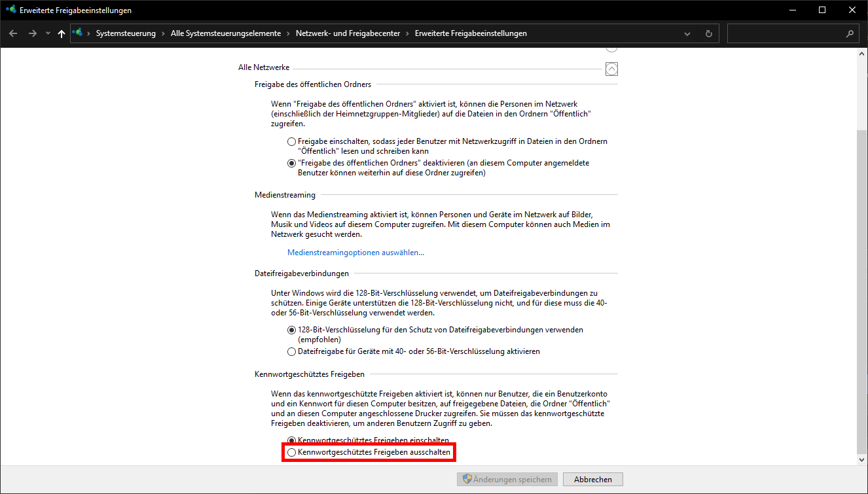The height and width of the screenshot is (494, 868).
Task: Open the recent locations dropdown arrow
Action: click(48, 33)
